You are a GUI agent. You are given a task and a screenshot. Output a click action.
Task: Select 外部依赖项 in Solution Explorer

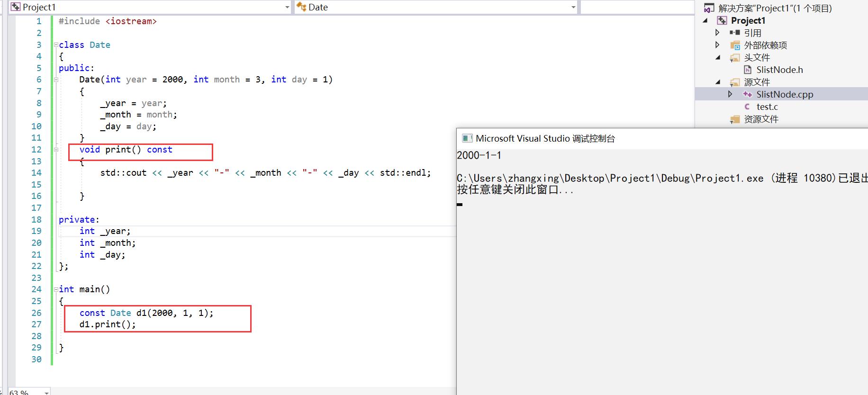765,45
